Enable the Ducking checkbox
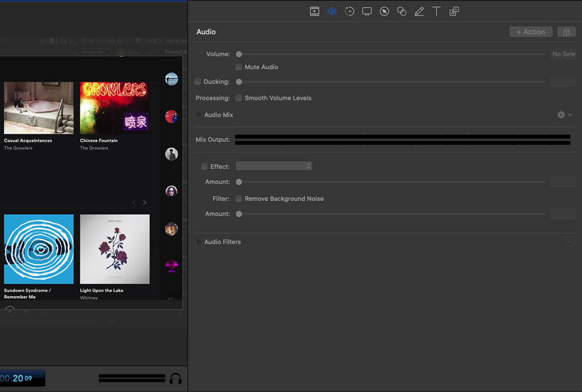The height and width of the screenshot is (392, 582). pos(197,81)
